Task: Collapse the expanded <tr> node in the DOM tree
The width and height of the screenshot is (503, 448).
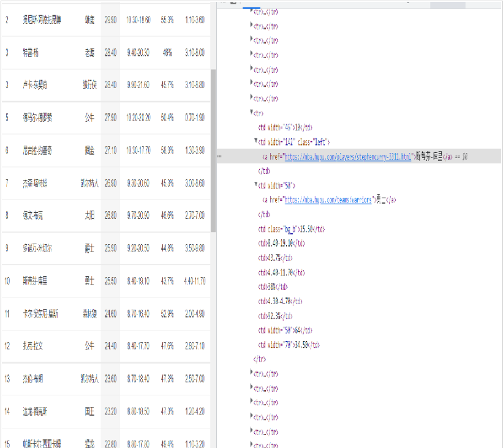Action: (x=251, y=112)
